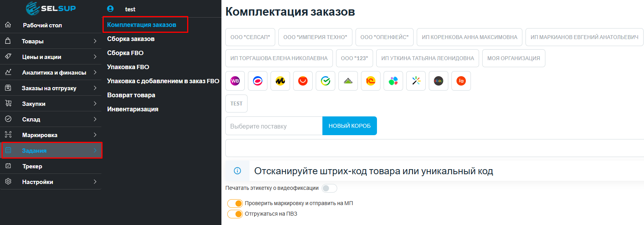Viewport: 644px width, 225px height.
Task: Toggle the Отгружаться на ПВЗ switch
Action: pos(235,214)
